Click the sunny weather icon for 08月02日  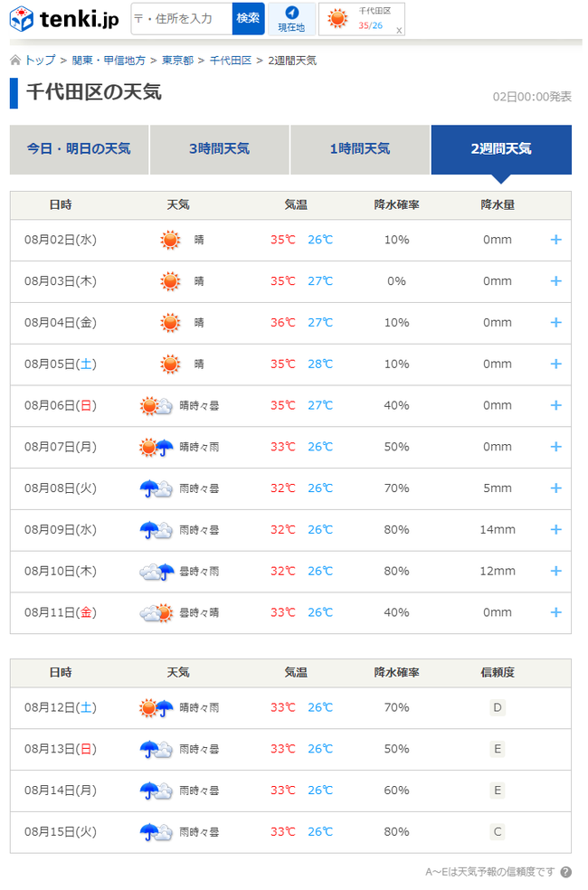click(x=170, y=240)
